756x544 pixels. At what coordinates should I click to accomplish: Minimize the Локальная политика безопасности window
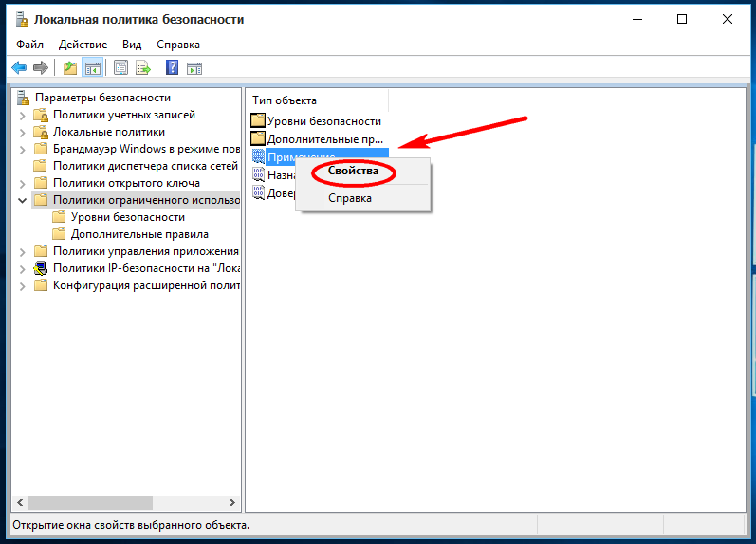[637, 19]
